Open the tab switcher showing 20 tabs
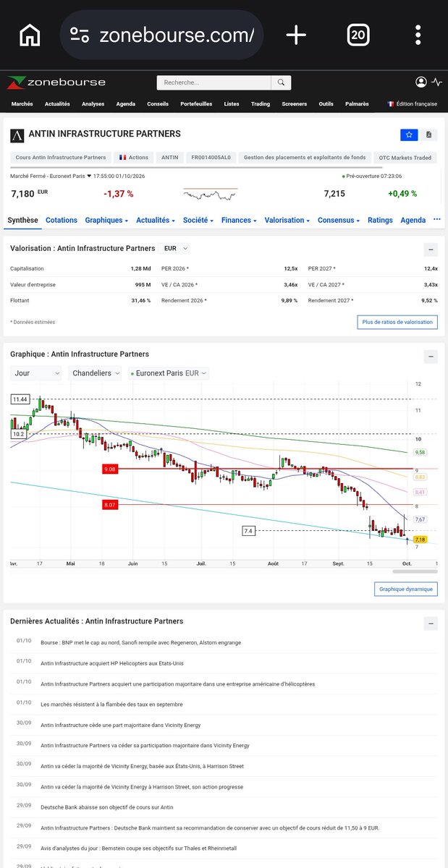The width and height of the screenshot is (448, 868). click(358, 35)
